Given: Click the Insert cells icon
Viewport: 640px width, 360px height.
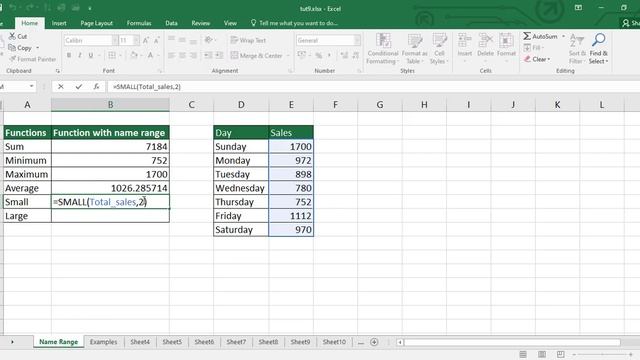Looking at the screenshot, I should point(464,41).
